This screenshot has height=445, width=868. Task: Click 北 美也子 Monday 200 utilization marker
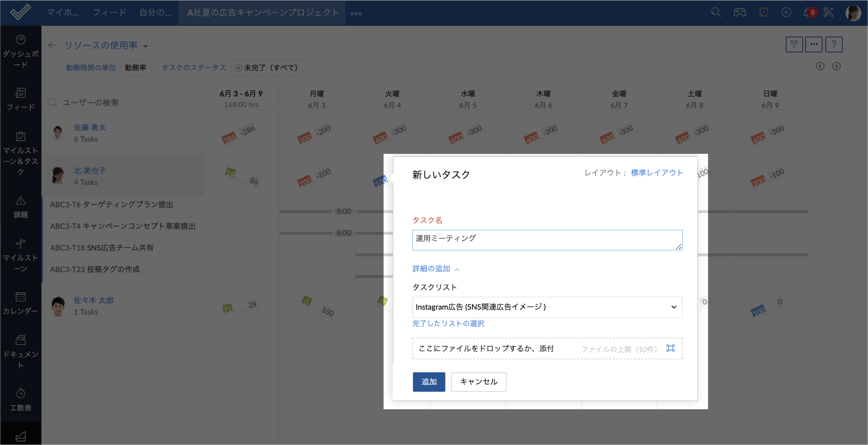point(305,181)
